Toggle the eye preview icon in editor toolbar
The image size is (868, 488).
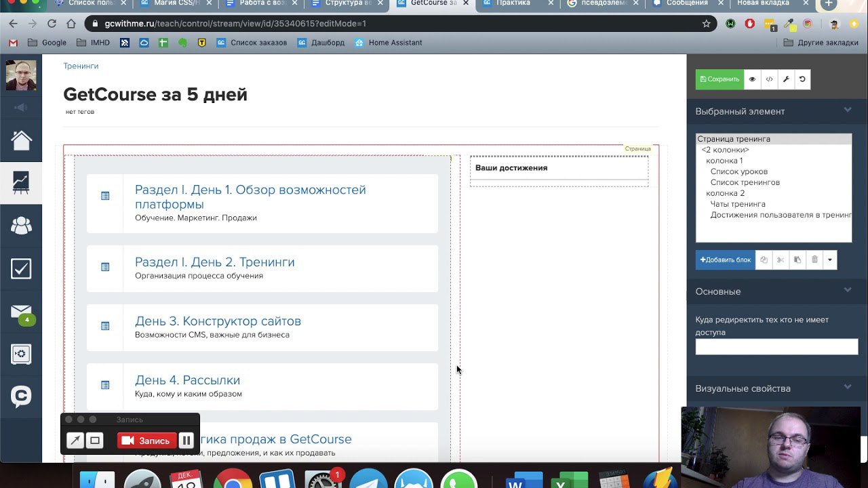752,79
